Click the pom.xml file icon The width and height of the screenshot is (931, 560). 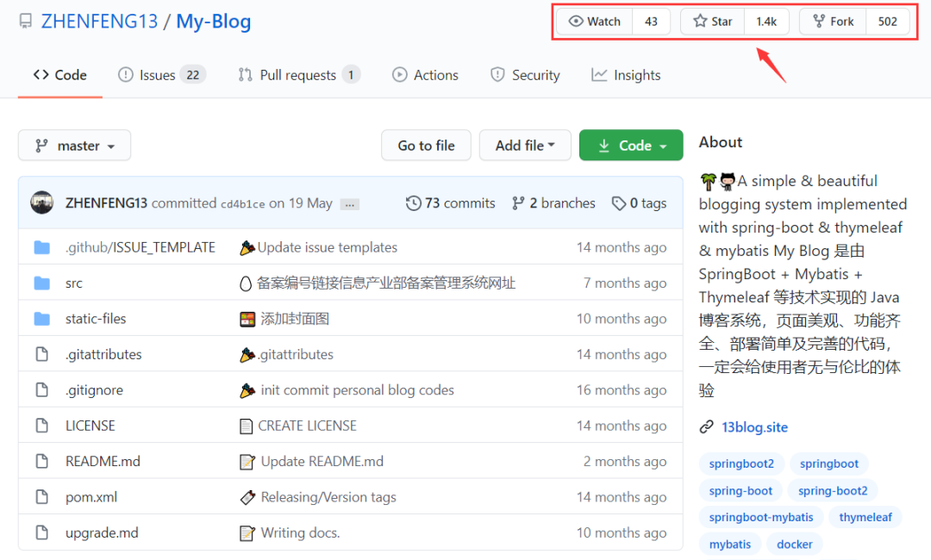(x=41, y=496)
